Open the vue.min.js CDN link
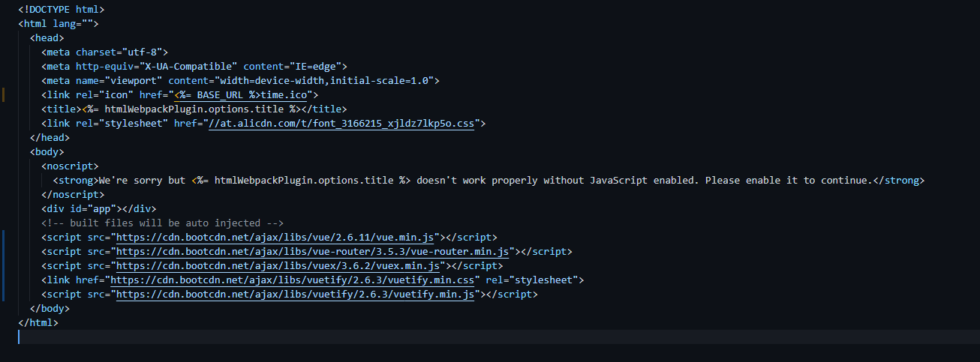 [x=276, y=238]
